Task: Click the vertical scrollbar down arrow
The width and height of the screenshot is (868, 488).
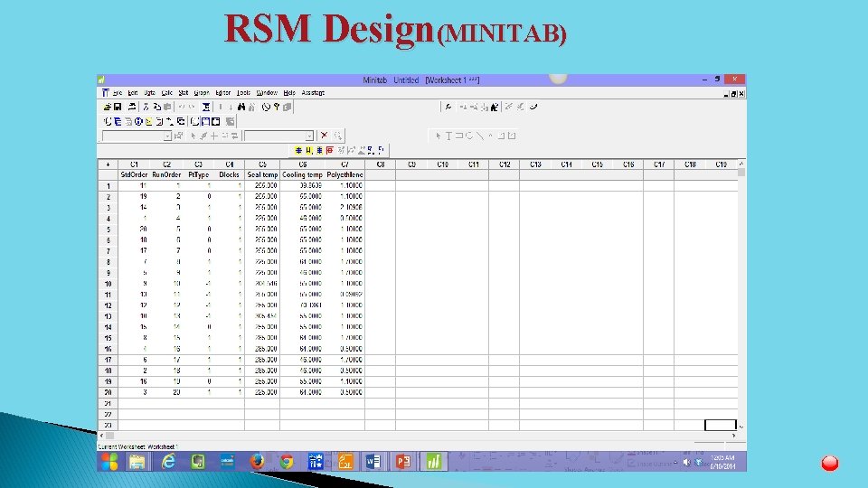Action: (x=741, y=427)
